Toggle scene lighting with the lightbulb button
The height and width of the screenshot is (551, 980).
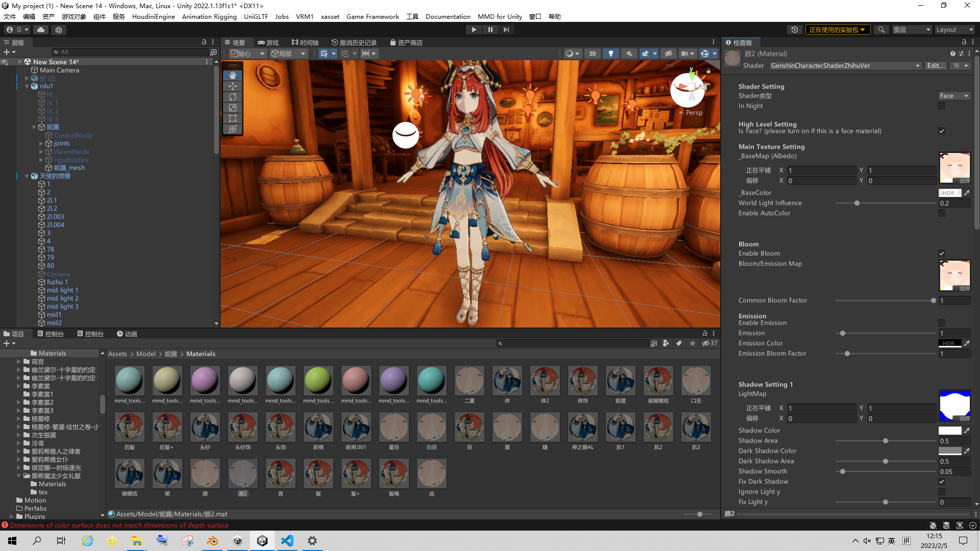(610, 54)
